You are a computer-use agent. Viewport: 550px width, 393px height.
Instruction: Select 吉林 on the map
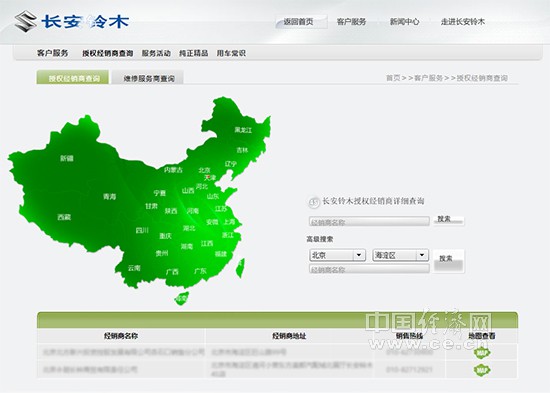(x=242, y=150)
